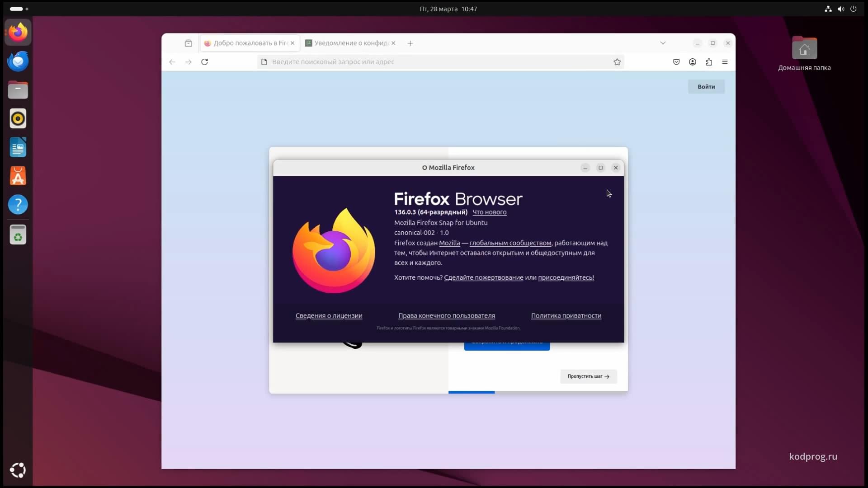Bookmark this page with the star icon
This screenshot has width=868, height=488.
(x=617, y=62)
